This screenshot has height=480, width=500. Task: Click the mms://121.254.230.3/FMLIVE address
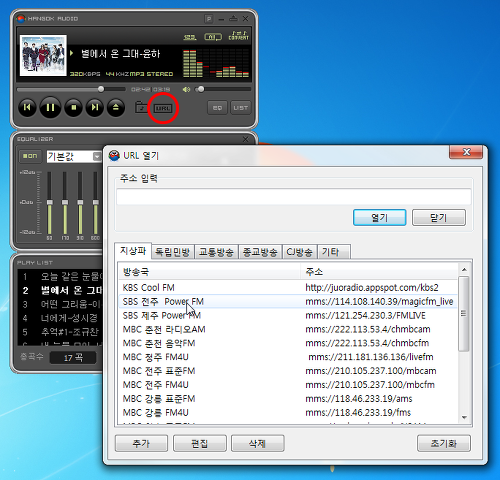click(x=365, y=315)
